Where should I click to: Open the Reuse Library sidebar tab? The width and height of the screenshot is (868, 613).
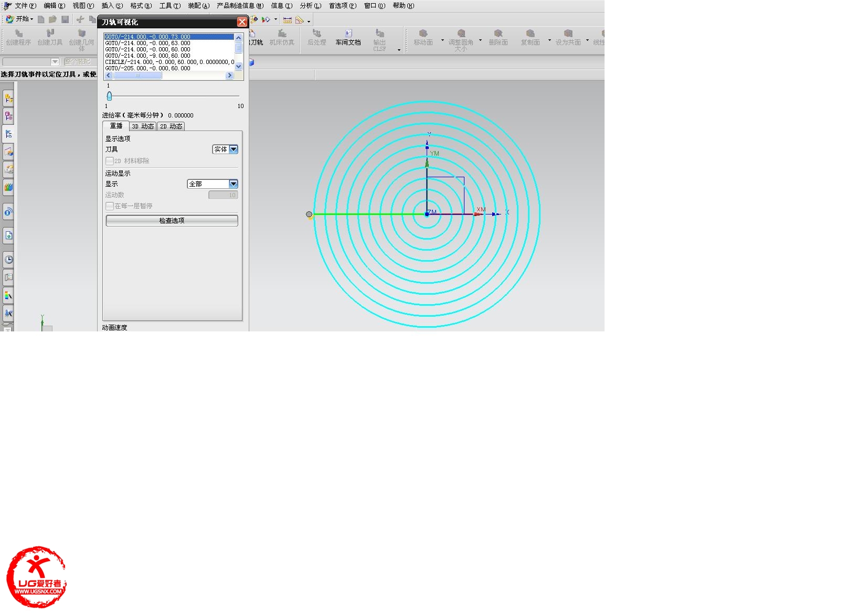(8, 169)
